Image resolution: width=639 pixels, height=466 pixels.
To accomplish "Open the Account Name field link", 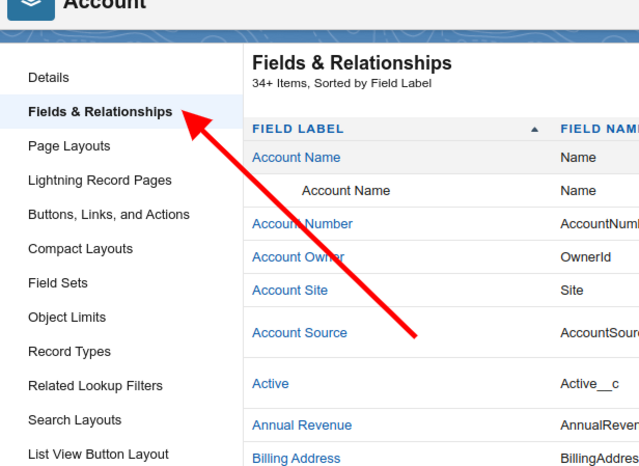I will 296,157.
